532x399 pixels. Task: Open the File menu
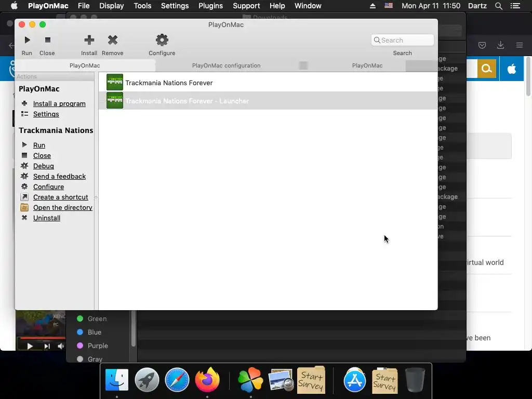84,6
